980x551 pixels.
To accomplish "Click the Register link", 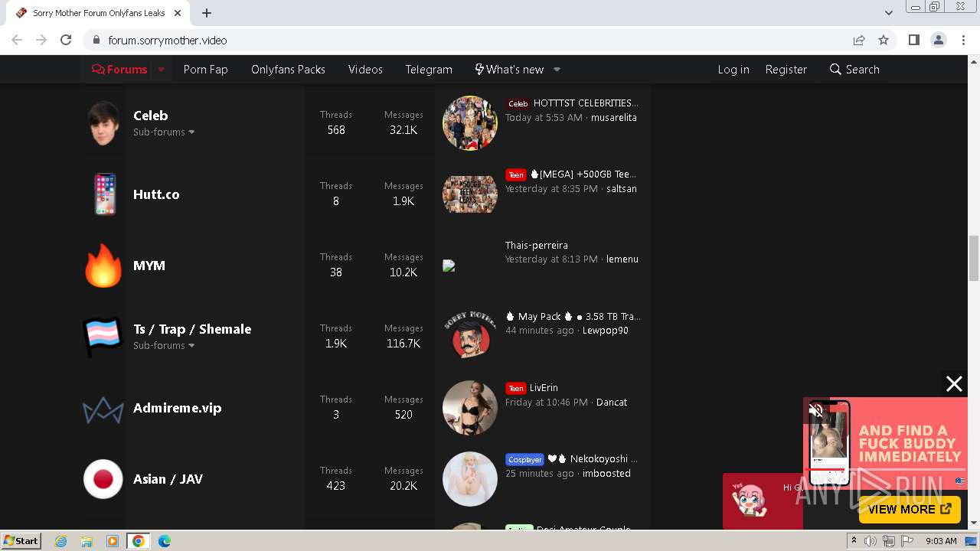I will click(x=786, y=69).
